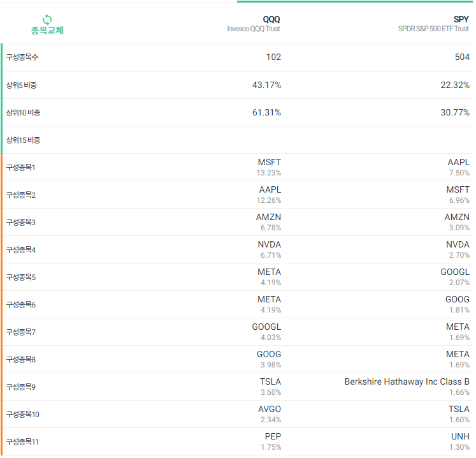Screen dimensions: 476x458
Task: Select GOOGL in SPY's 구성종목5 row
Action: 455,272
